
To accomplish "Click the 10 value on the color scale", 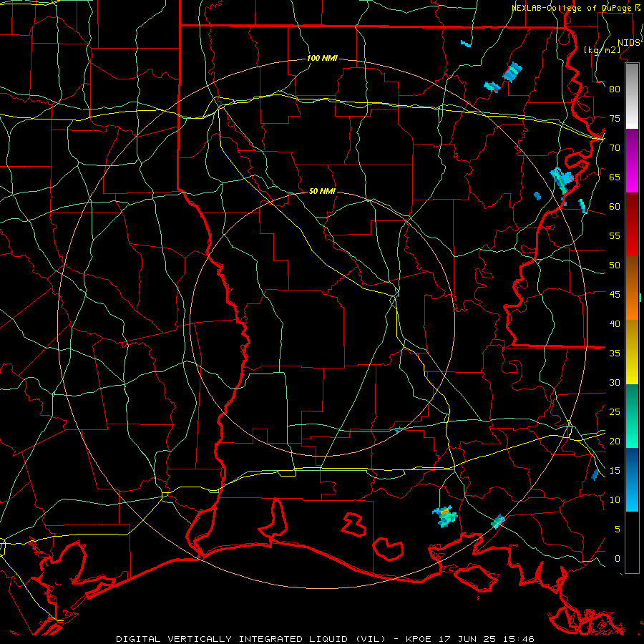I will (615, 500).
